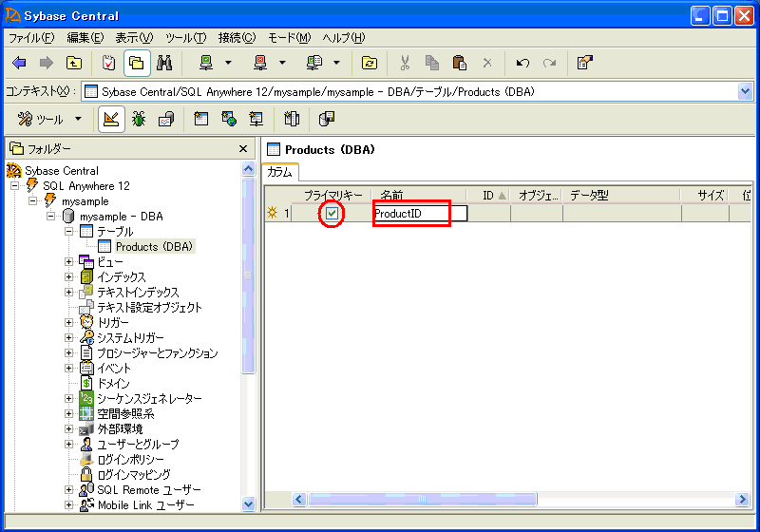Open the Connect toolbar dropdown arrow
Image resolution: width=760 pixels, height=532 pixels.
(229, 64)
